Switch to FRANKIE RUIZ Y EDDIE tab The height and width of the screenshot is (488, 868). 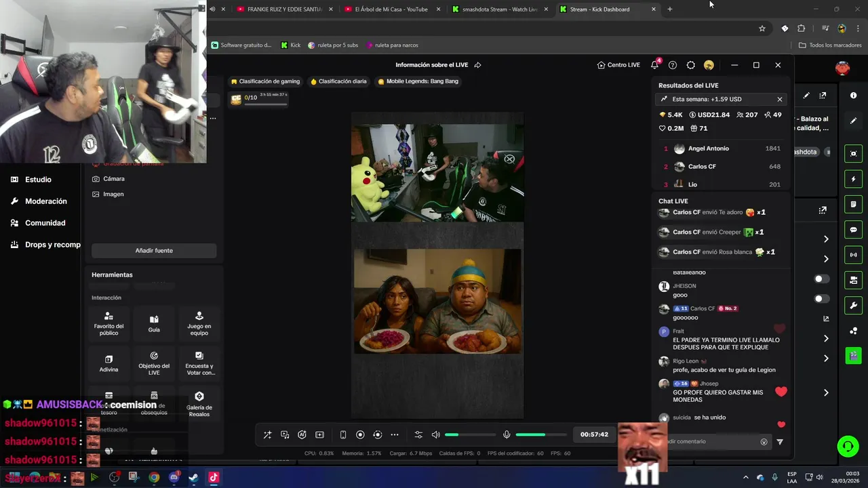click(285, 9)
